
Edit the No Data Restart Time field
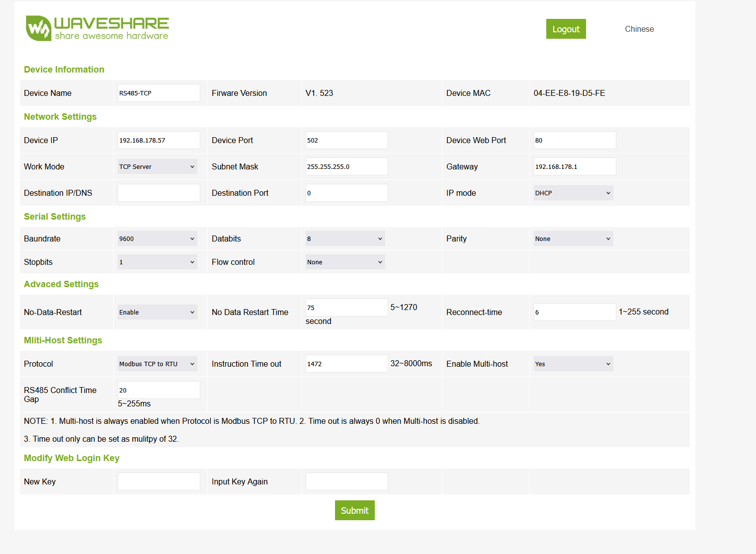coord(347,308)
